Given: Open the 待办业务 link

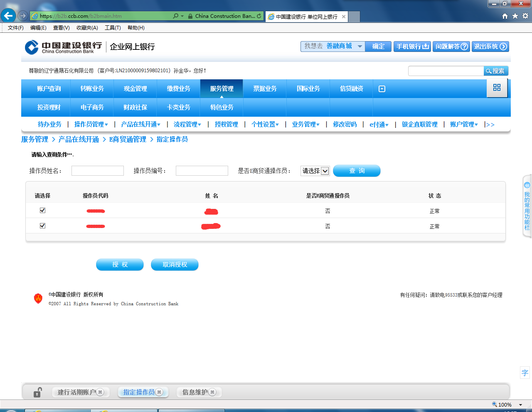Looking at the screenshot, I should pos(49,125).
